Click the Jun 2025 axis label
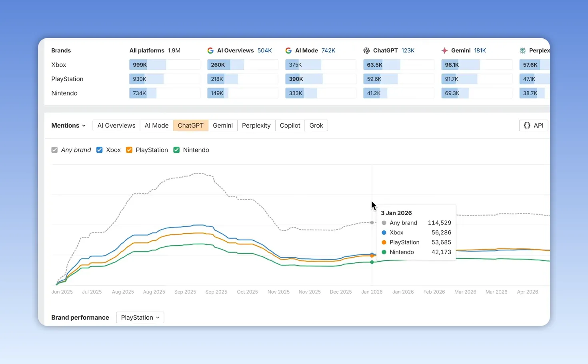This screenshot has height=364, width=588. (x=62, y=292)
